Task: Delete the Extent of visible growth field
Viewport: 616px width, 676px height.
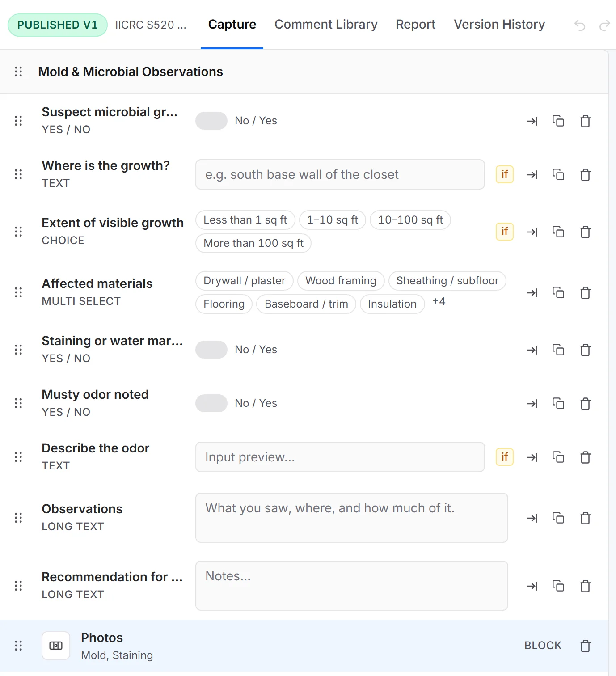Action: (x=585, y=232)
